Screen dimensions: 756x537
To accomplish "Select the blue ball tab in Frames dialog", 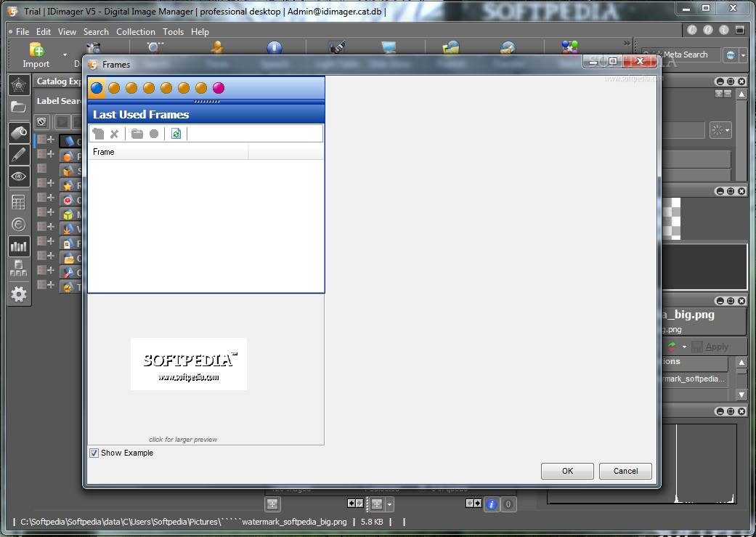I will pyautogui.click(x=97, y=89).
